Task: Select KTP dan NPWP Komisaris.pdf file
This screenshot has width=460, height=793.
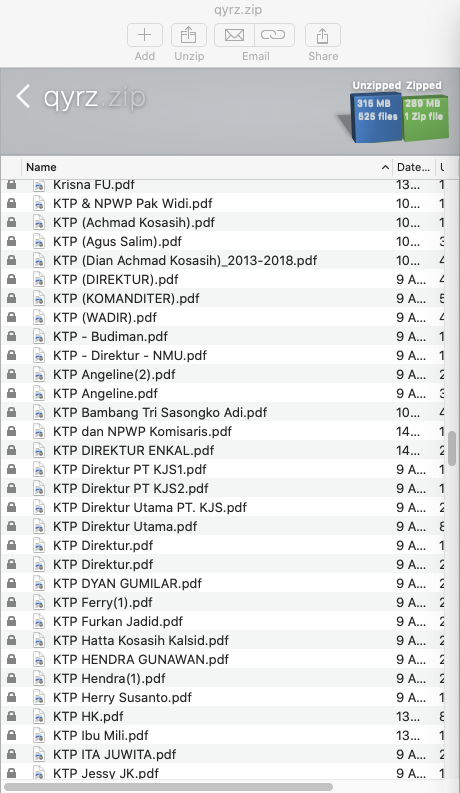Action: pyautogui.click(x=142, y=431)
